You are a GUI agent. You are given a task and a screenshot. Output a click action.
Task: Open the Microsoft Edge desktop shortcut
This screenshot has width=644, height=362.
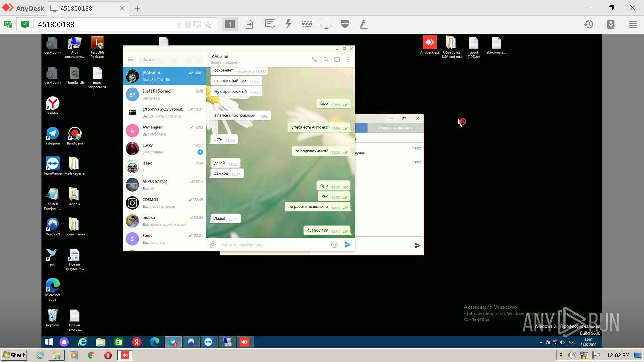(x=53, y=290)
